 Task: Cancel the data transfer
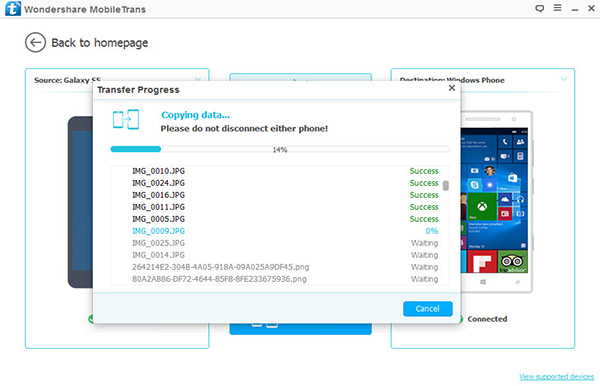click(x=427, y=309)
